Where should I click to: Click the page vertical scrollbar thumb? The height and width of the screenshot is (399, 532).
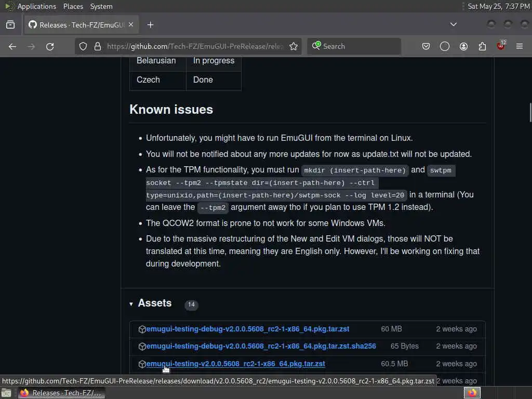pos(530,112)
